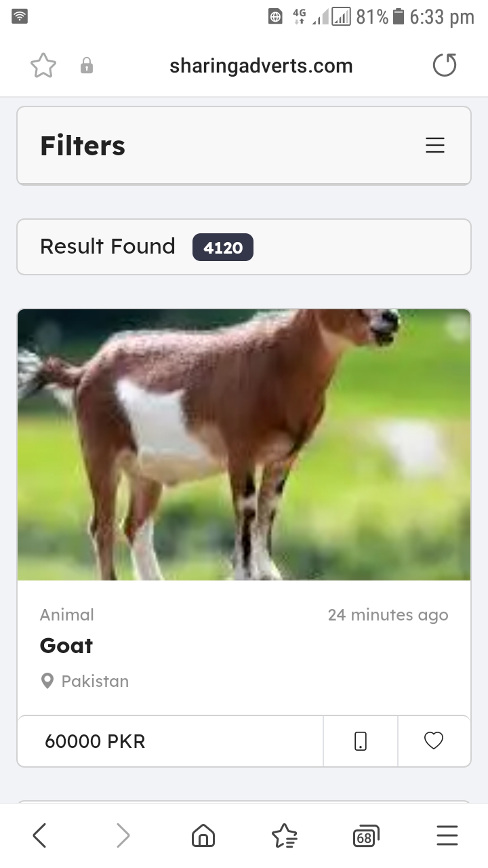Open the browser main menu icon
Screen dimensions: 488x868
click(447, 835)
